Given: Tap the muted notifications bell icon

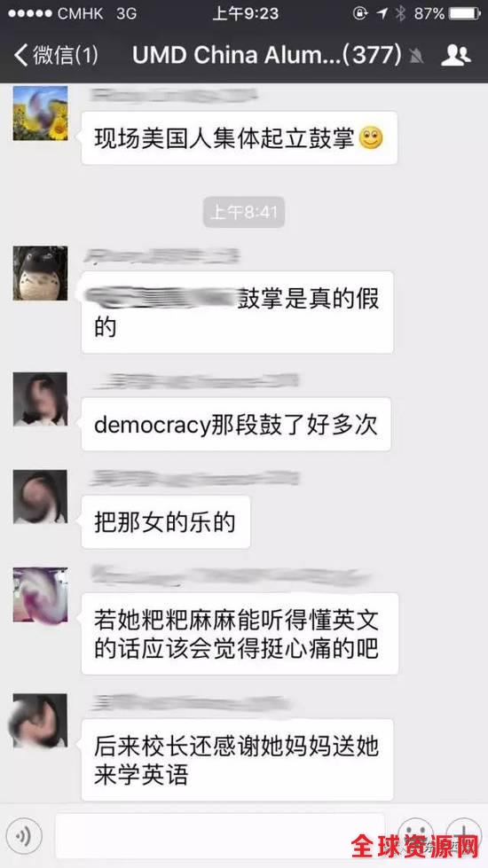Looking at the screenshot, I should pyautogui.click(x=416, y=56).
